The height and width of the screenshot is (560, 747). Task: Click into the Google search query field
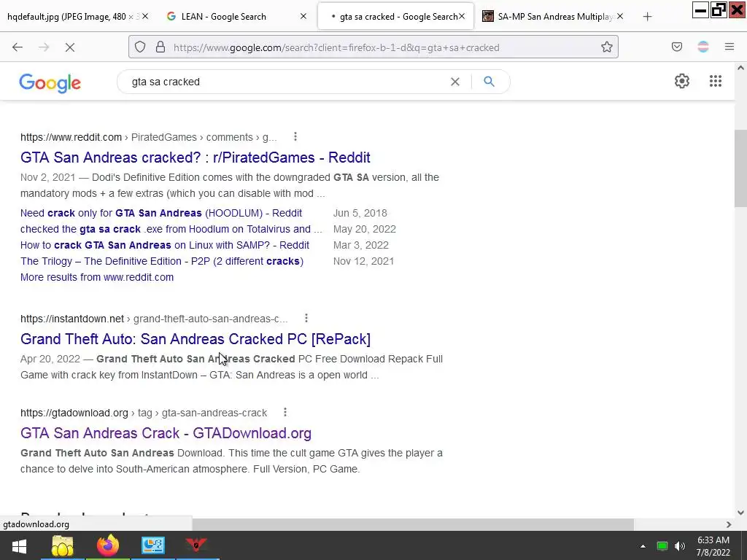point(286,82)
